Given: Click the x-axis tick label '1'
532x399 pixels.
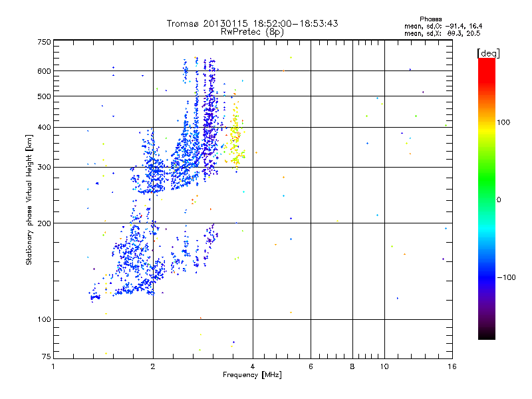Looking at the screenshot, I should click(53, 366).
